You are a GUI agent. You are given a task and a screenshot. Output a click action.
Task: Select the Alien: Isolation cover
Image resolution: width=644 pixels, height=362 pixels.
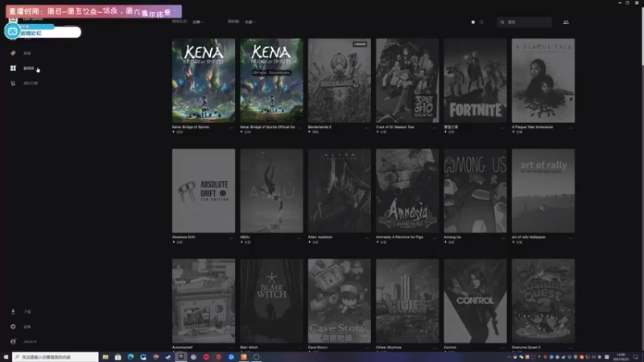coord(339,191)
